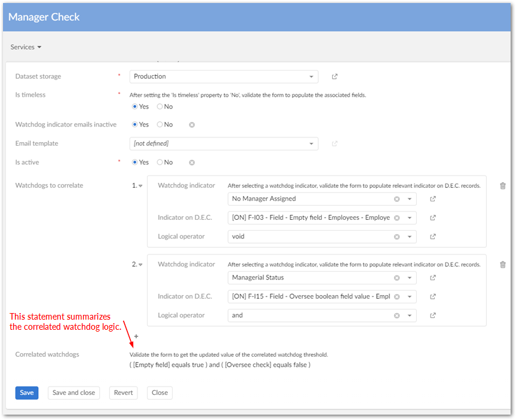Viewport: 516px width, 420px height.
Task: Click the F-I03 Indicator on D.E.C. field
Action: click(311, 217)
